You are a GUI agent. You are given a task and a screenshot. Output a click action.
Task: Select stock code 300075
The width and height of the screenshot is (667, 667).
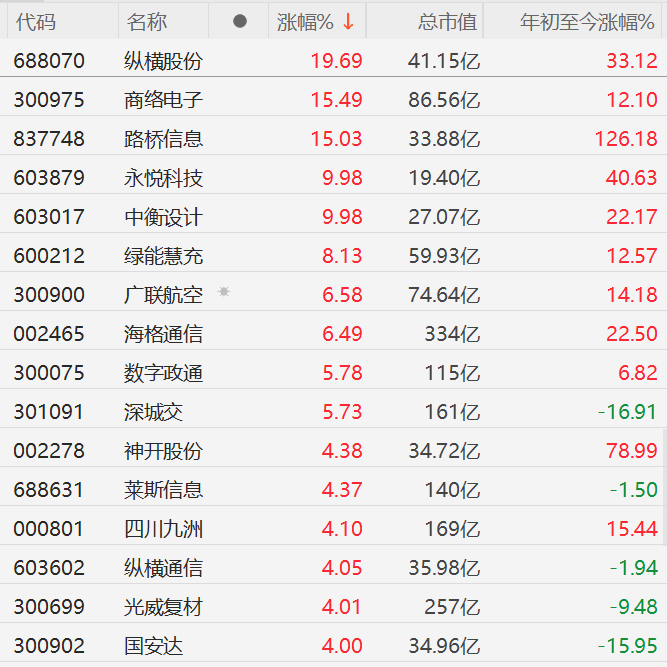[x=49, y=373]
